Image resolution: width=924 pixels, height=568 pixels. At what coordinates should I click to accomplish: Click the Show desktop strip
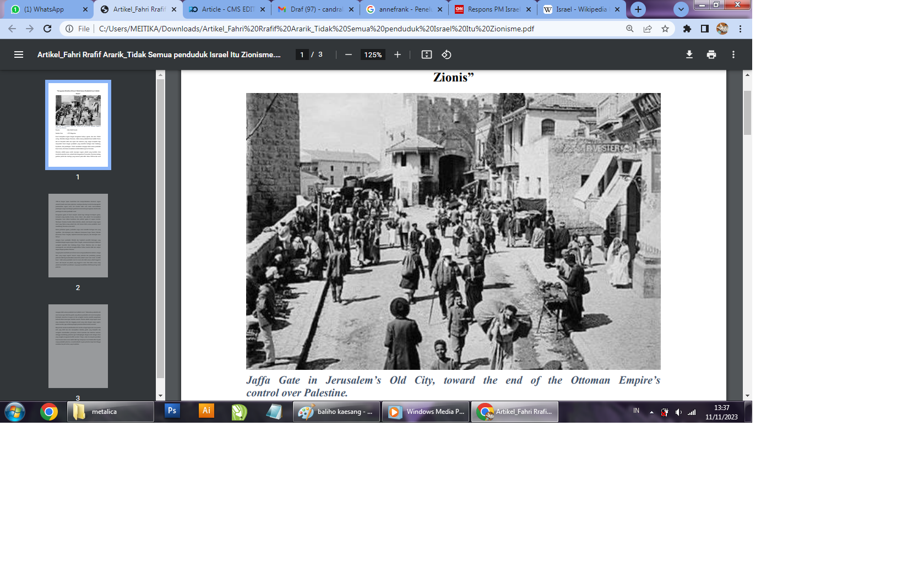(x=748, y=412)
